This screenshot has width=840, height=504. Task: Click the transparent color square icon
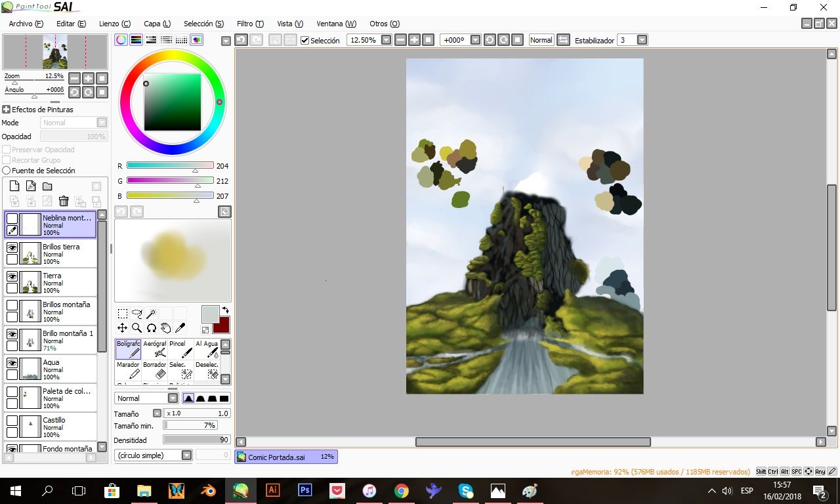tap(205, 329)
